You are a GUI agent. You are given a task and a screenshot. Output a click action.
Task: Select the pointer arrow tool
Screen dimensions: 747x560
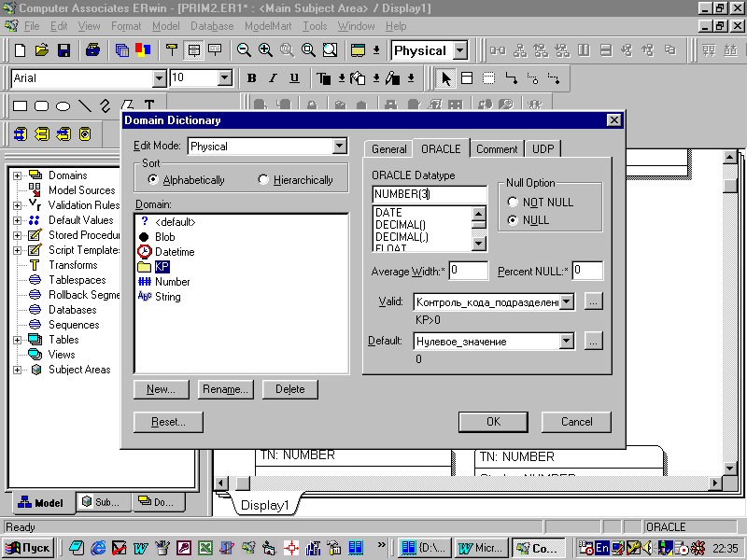pyautogui.click(x=446, y=78)
